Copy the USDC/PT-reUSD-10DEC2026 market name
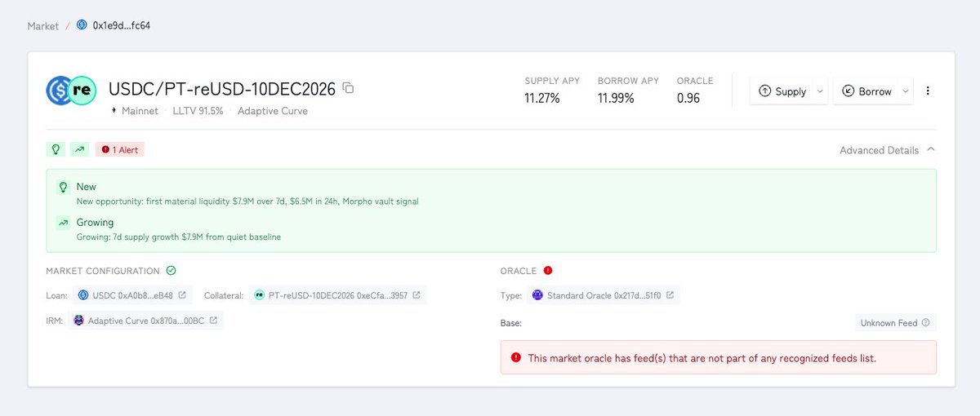 (x=349, y=88)
